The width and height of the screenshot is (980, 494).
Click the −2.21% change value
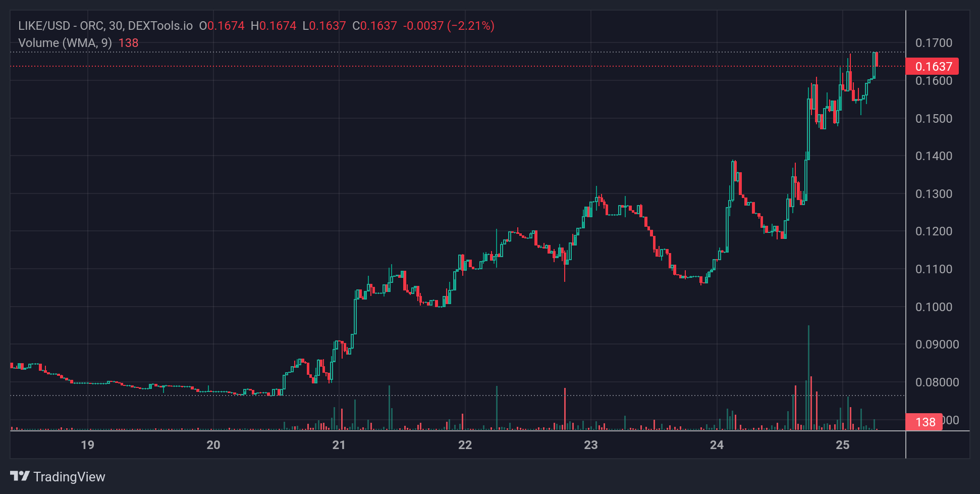click(470, 26)
